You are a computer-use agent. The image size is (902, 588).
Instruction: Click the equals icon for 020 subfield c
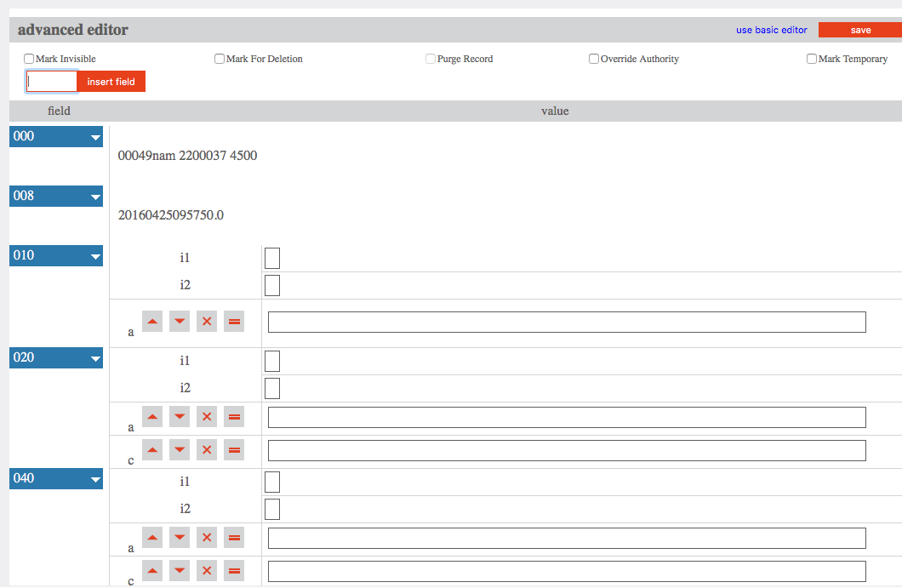pyautogui.click(x=234, y=450)
